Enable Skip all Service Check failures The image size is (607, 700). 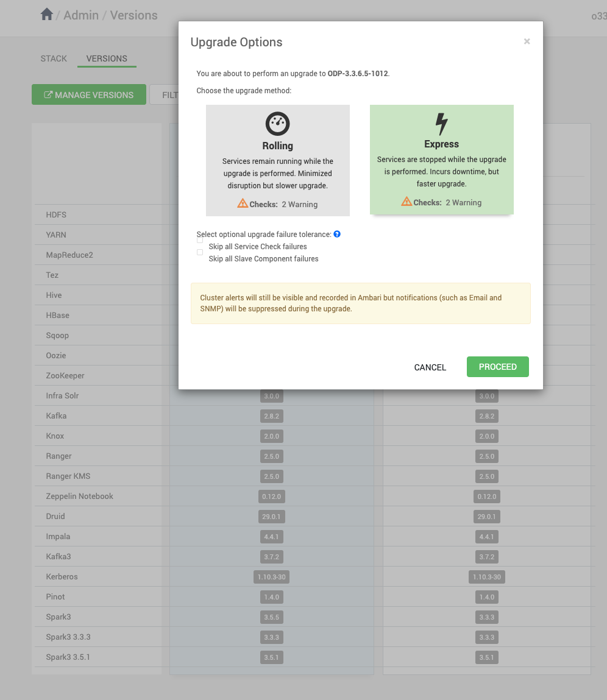click(x=200, y=240)
